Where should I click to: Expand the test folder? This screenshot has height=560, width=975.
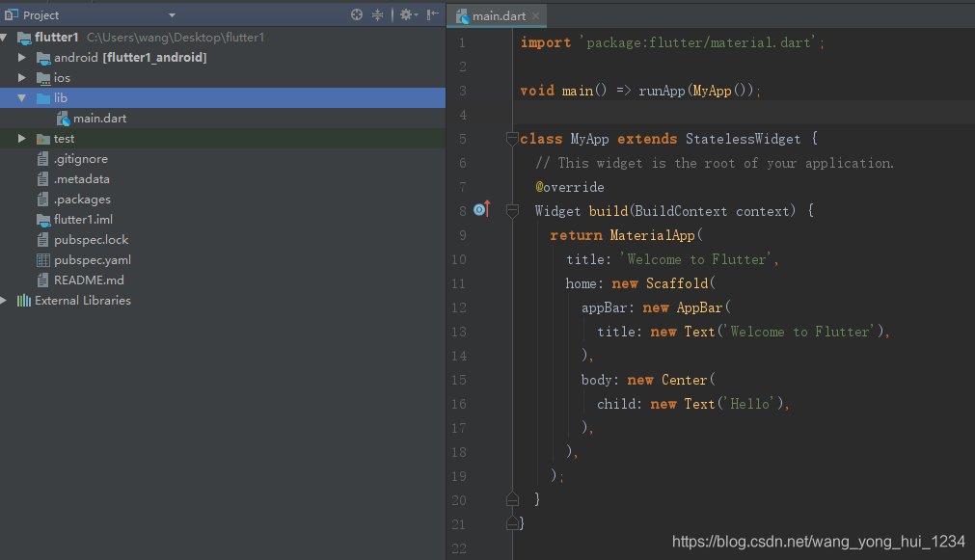(x=22, y=139)
